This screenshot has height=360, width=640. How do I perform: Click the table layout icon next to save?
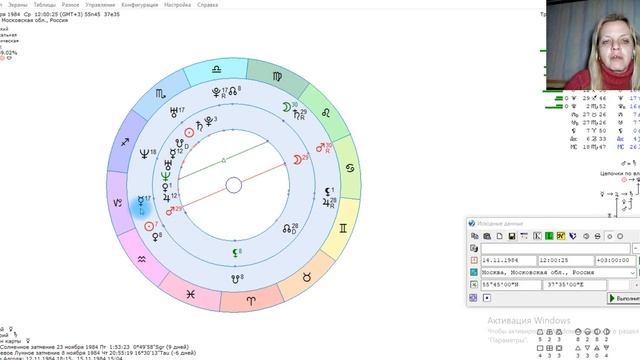(x=524, y=236)
